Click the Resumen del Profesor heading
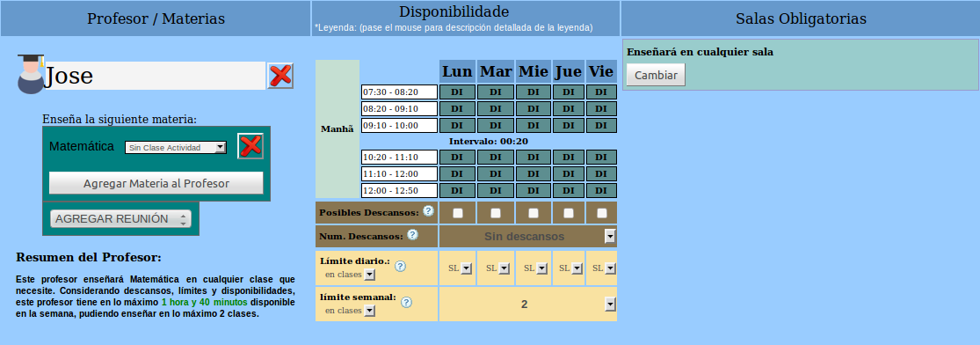 pyautogui.click(x=88, y=257)
